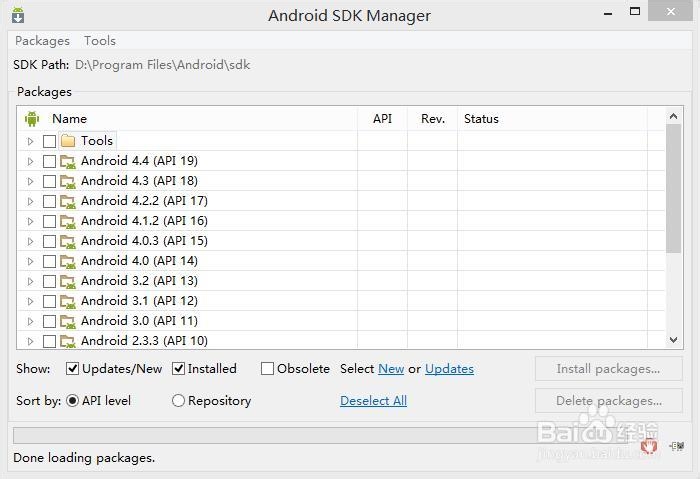This screenshot has width=700, height=479.
Task: Click the Tools folder icon
Action: click(68, 141)
